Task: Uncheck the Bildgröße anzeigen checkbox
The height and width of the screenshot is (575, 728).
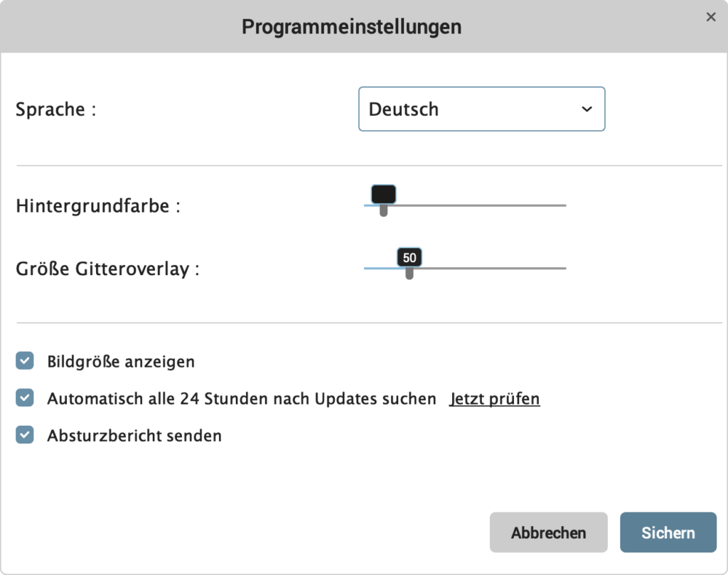Action: pyautogui.click(x=25, y=360)
